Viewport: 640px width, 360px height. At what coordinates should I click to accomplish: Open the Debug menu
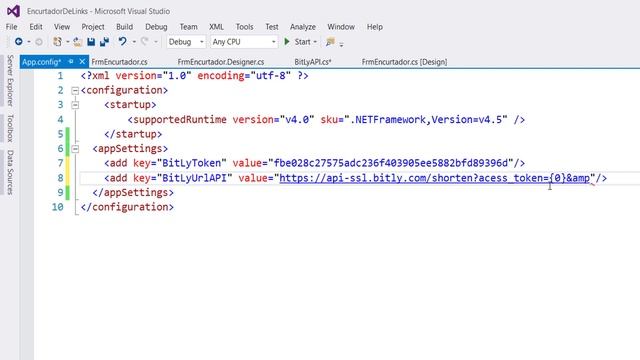[156, 27]
